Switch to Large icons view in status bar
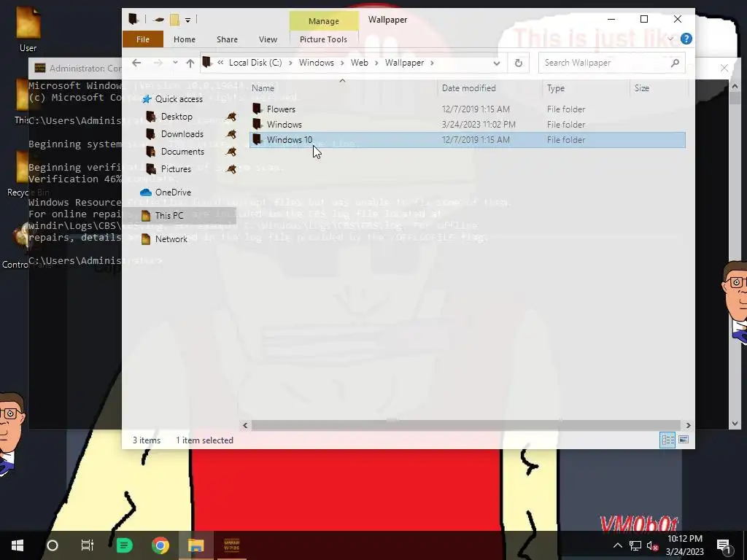Screen dimensions: 747x560 [x=683, y=440]
